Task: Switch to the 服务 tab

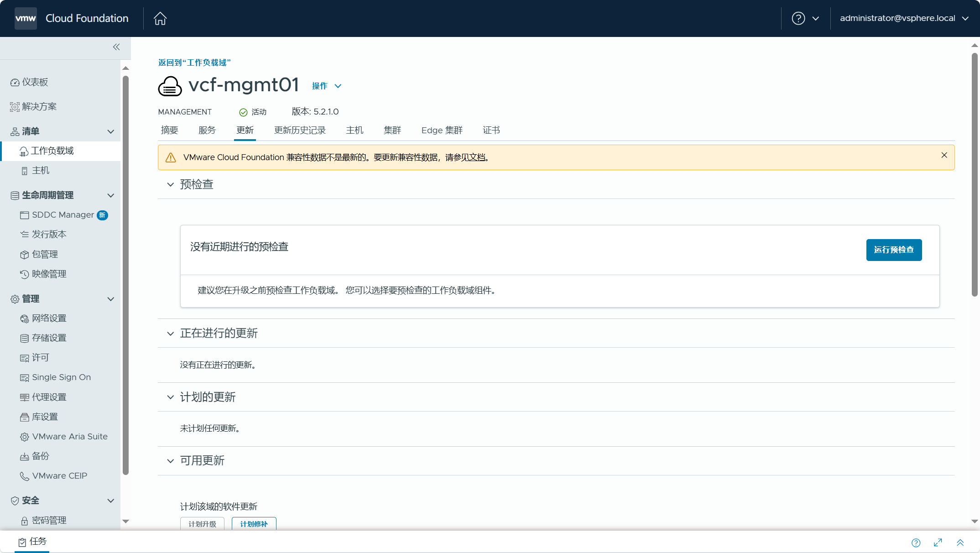Action: [207, 130]
